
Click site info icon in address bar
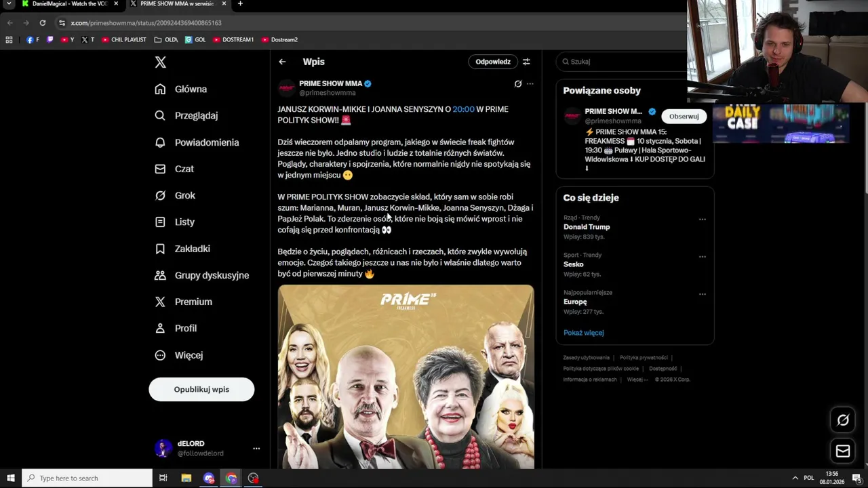62,23
